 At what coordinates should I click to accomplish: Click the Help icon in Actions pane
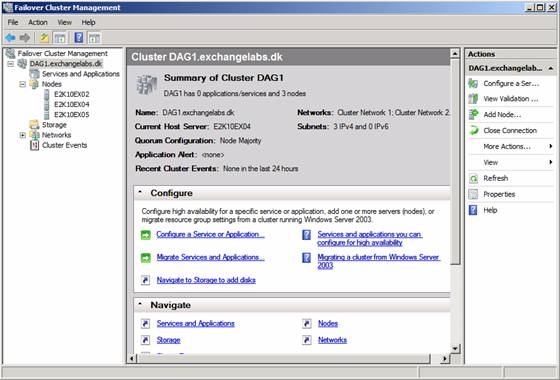click(x=473, y=210)
